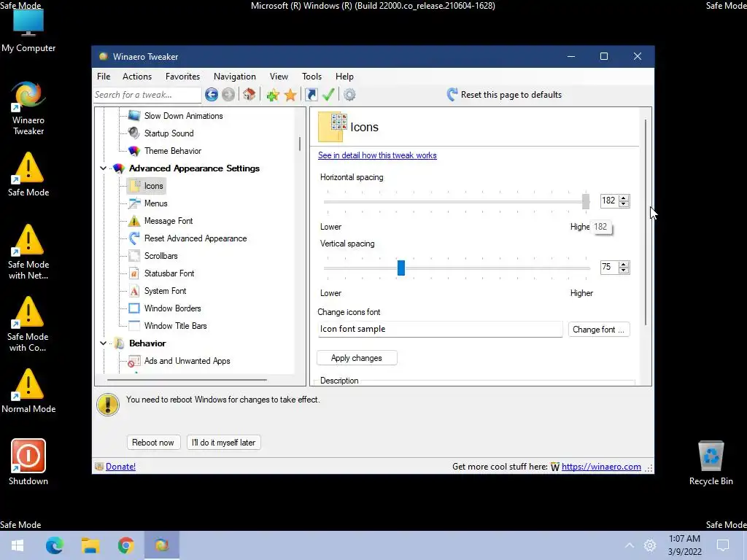Screen dimensions: 747x560
Task: Decrease horizontal spacing with down arrow
Action: pos(624,204)
